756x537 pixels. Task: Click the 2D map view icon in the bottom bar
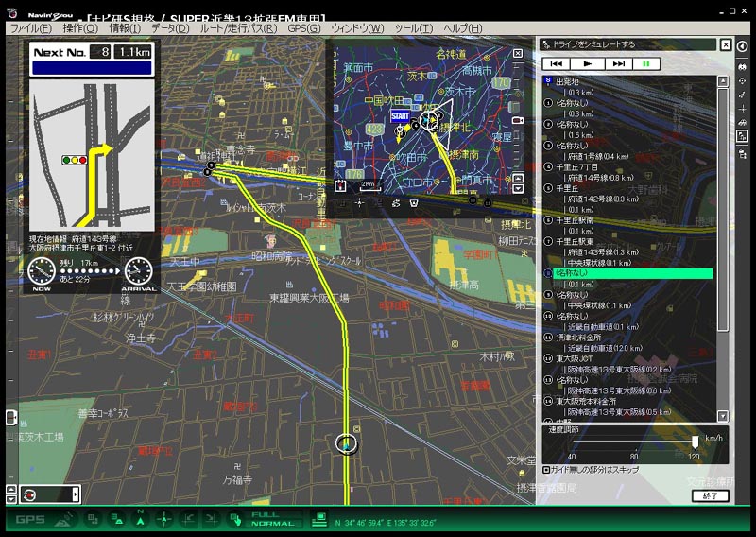93,520
